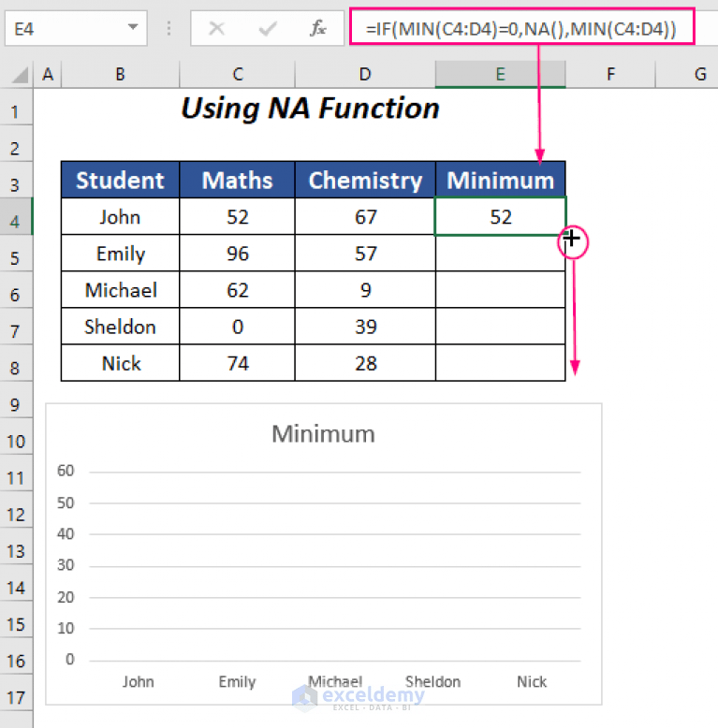Image resolution: width=718 pixels, height=728 pixels.
Task: Select Emily's Maths score 96
Action: 238,254
